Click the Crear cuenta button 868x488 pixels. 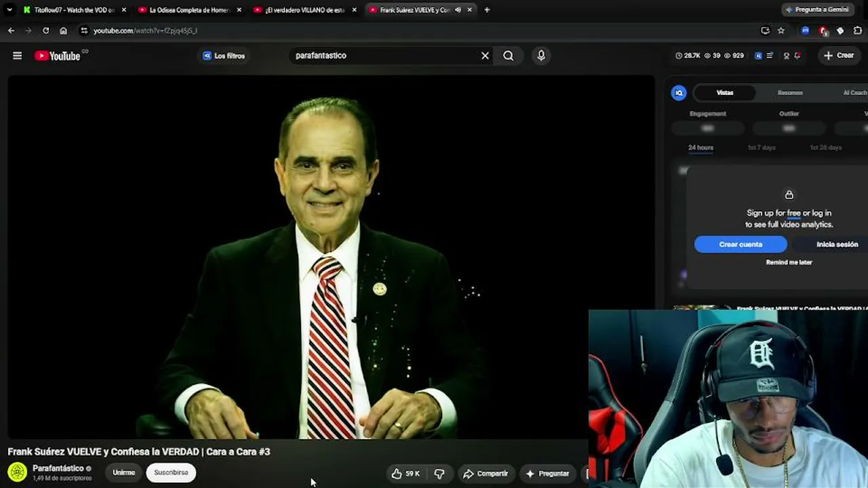[x=741, y=244]
